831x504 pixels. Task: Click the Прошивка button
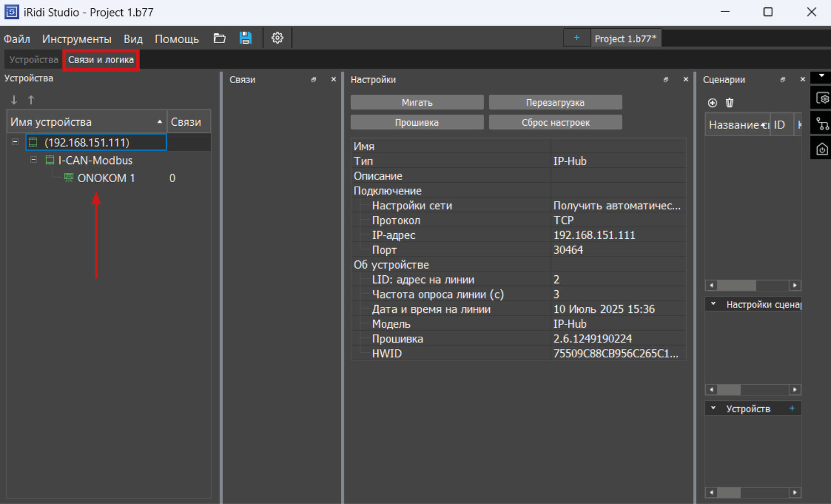click(417, 122)
